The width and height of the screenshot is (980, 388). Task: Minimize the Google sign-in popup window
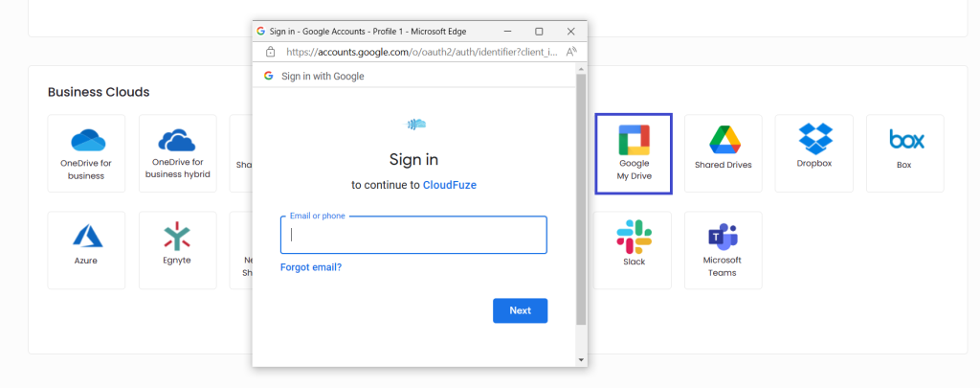(x=508, y=32)
